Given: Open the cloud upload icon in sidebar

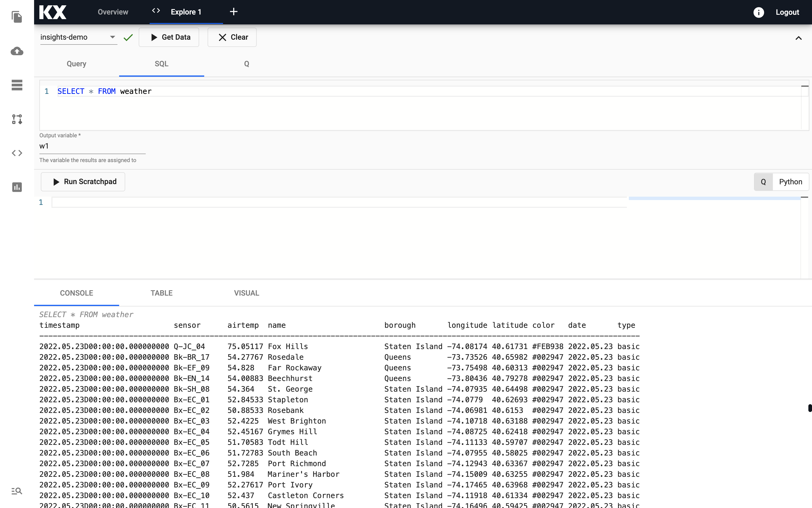Looking at the screenshot, I should pyautogui.click(x=17, y=51).
